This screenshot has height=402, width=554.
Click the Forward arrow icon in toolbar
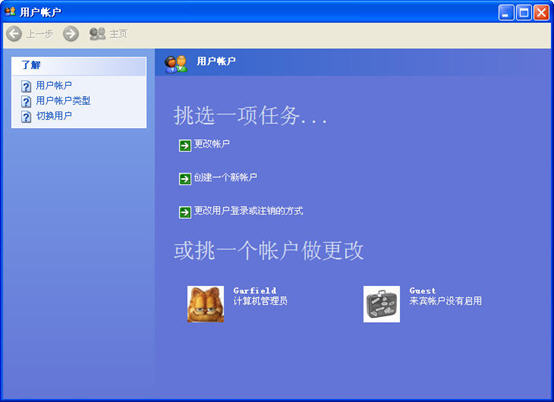(71, 34)
